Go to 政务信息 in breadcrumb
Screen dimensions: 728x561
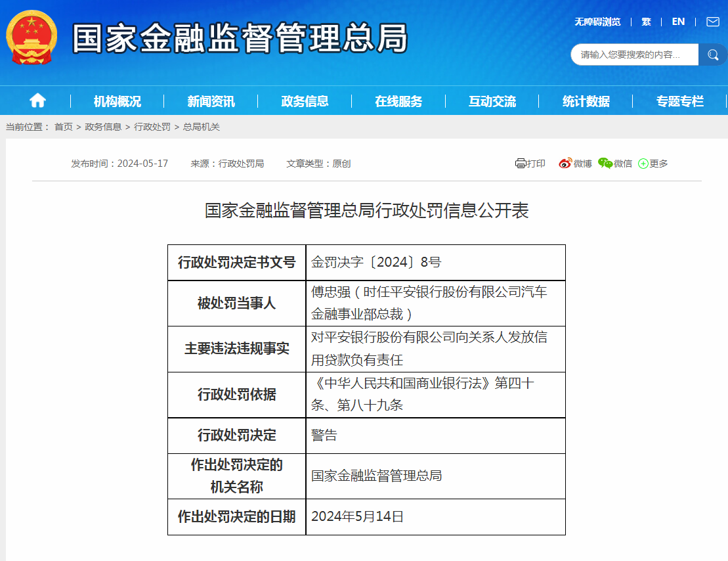click(103, 127)
